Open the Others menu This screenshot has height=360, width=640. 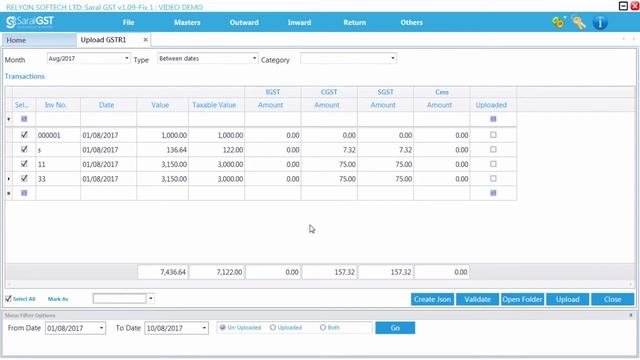click(x=411, y=22)
